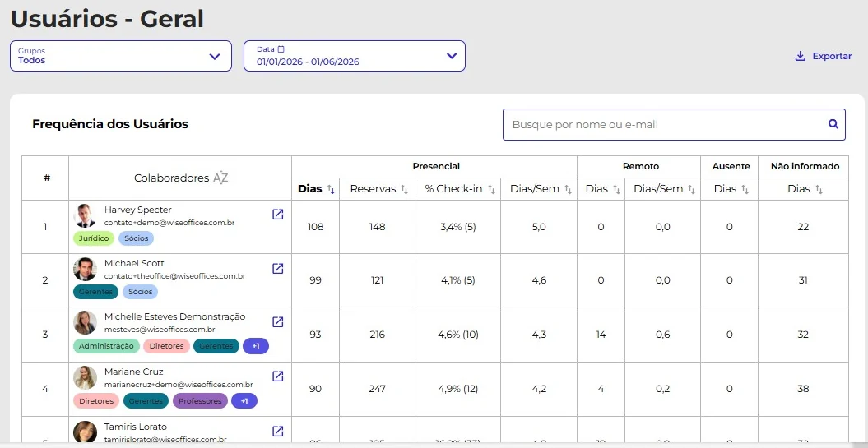The image size is (868, 448).
Task: Open the Data date range dropdown
Action: (x=355, y=56)
